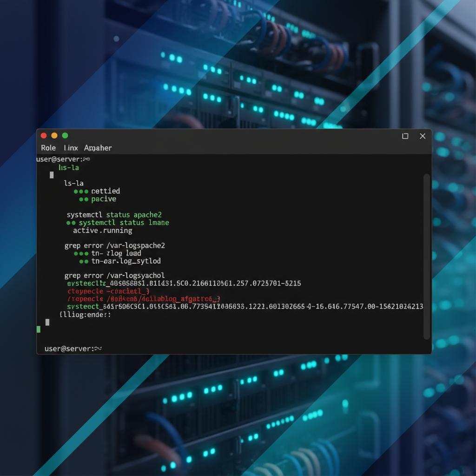
Task: Click the yellow traffic light icon
Action: 54,135
